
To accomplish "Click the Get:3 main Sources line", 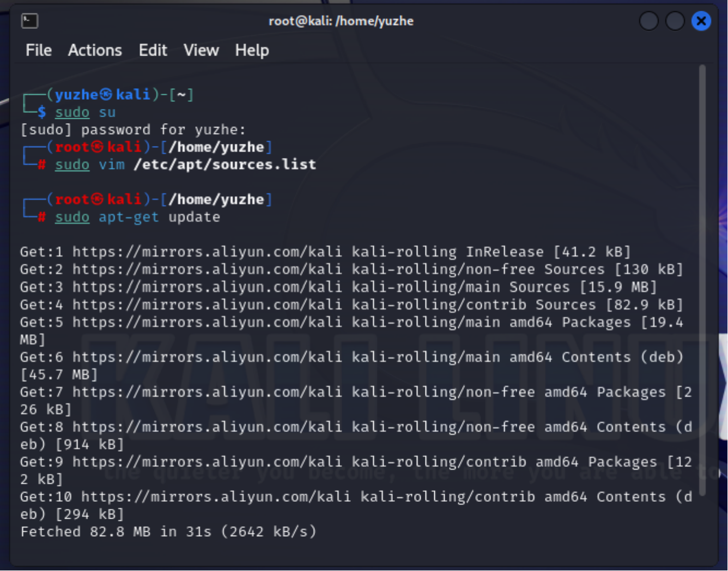I will [x=338, y=287].
